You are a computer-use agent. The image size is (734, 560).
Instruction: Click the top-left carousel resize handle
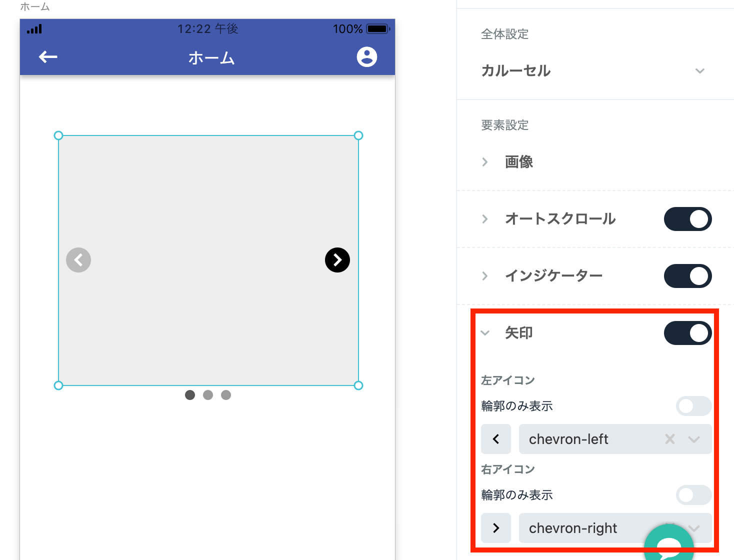pyautogui.click(x=58, y=135)
